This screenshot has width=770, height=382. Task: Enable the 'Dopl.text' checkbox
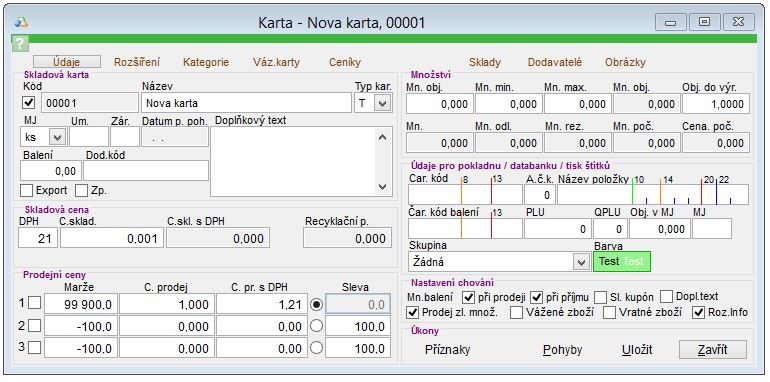point(666,297)
